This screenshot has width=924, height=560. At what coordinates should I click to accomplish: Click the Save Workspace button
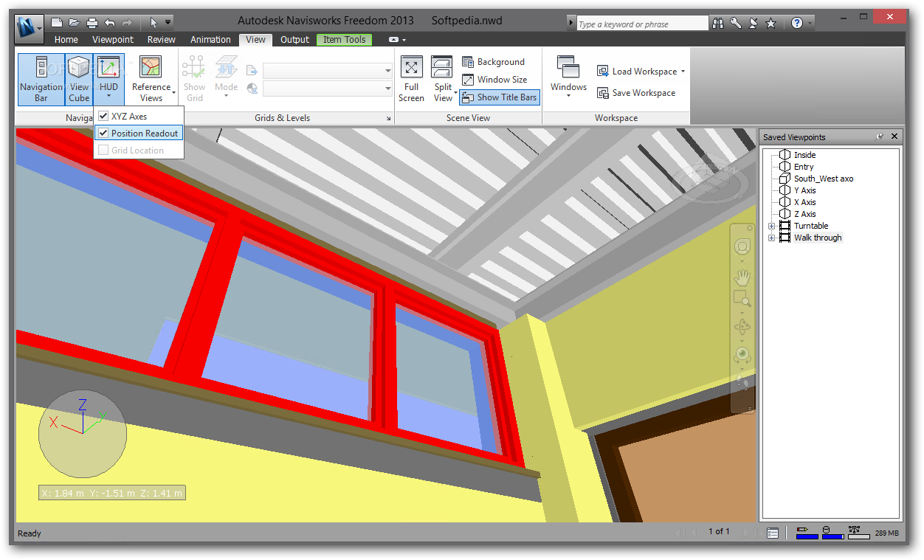point(636,93)
